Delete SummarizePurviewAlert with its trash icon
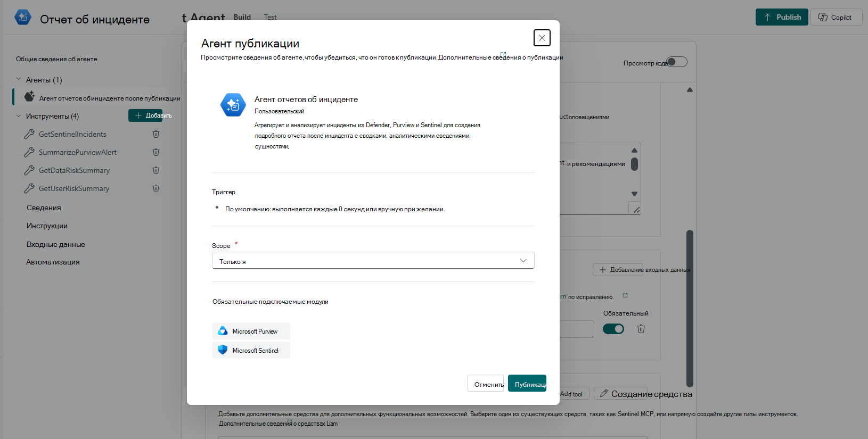Screen dimensions: 868x439 pyautogui.click(x=156, y=152)
